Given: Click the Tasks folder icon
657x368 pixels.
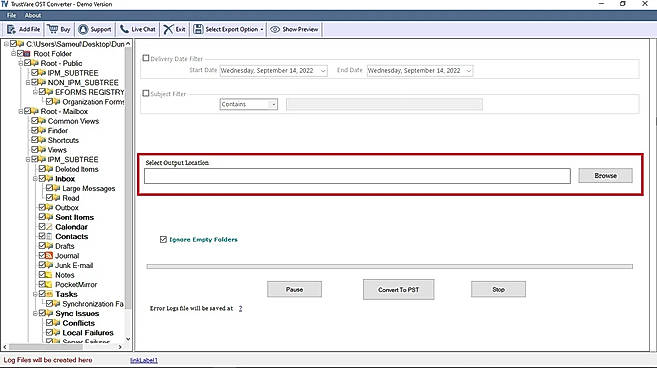Looking at the screenshot, I should (49, 294).
